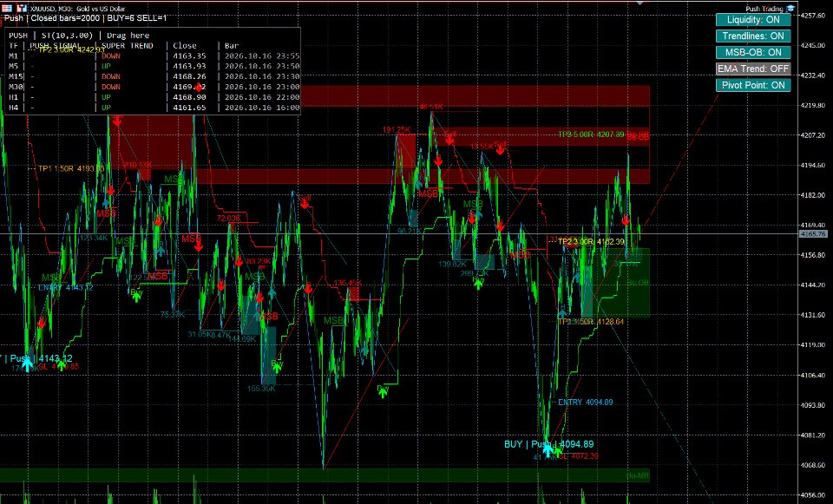Image resolution: width=833 pixels, height=504 pixels.
Task: Click the 4257.60 price axis label
Action: (813, 16)
